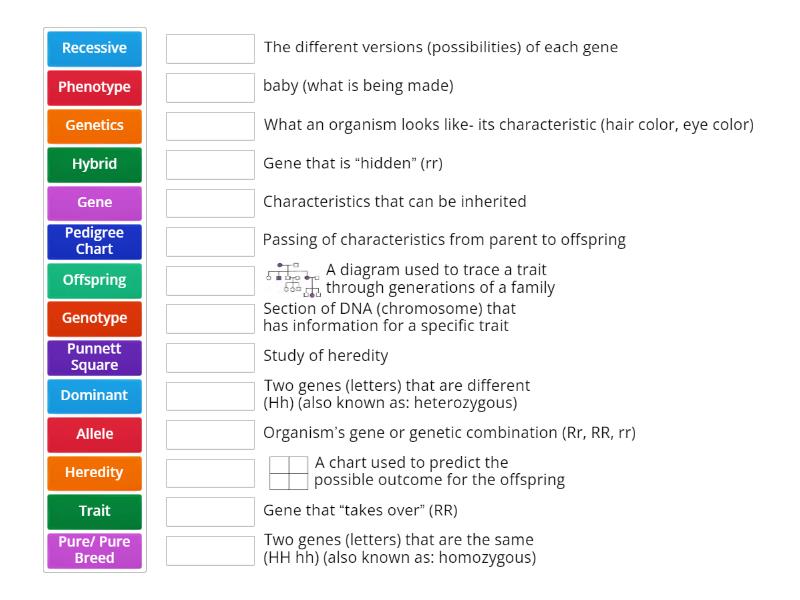Select the Recessive term tile
The image size is (800, 600).
click(x=94, y=47)
